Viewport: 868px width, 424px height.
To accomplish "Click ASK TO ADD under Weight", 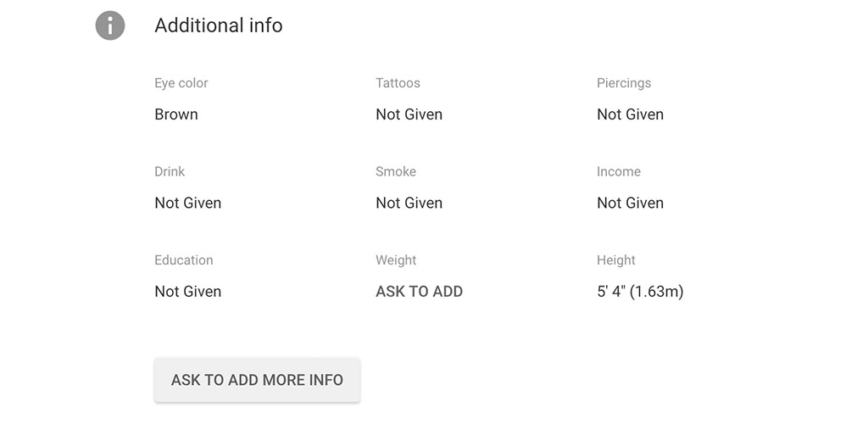I will pos(419,291).
